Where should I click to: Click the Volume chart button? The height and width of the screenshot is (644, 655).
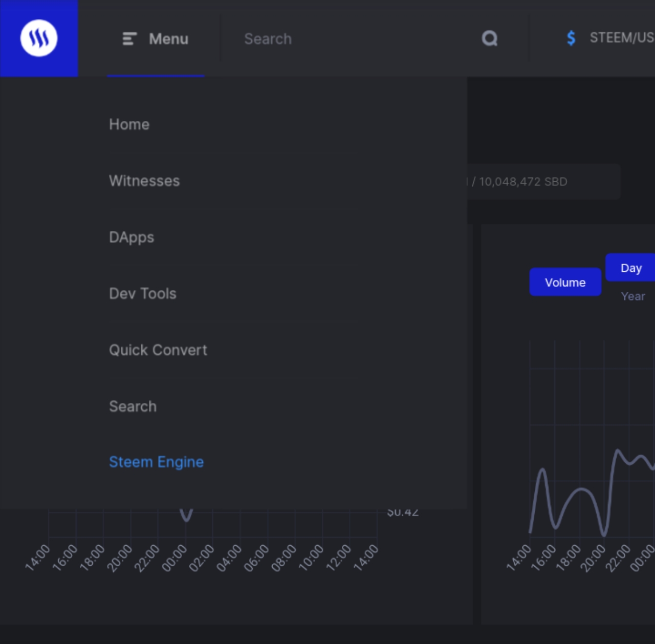pos(565,282)
